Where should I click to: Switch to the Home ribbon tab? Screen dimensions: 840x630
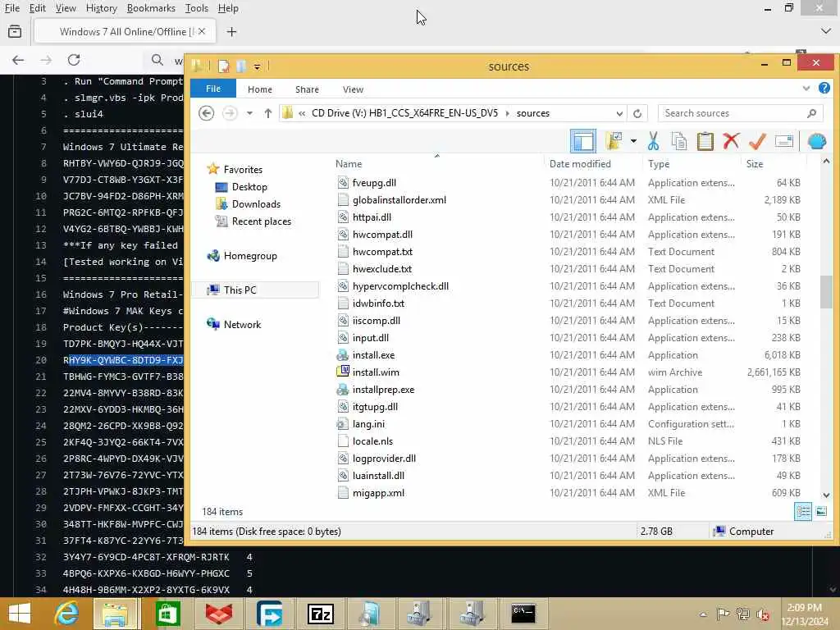point(260,89)
